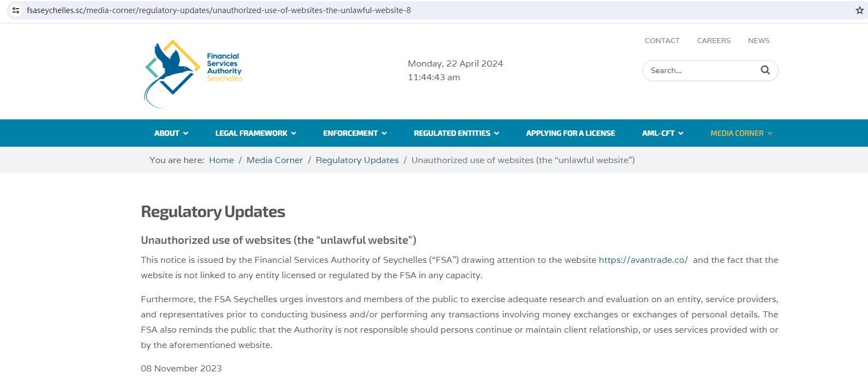Expand the About dropdown menu

[x=171, y=133]
